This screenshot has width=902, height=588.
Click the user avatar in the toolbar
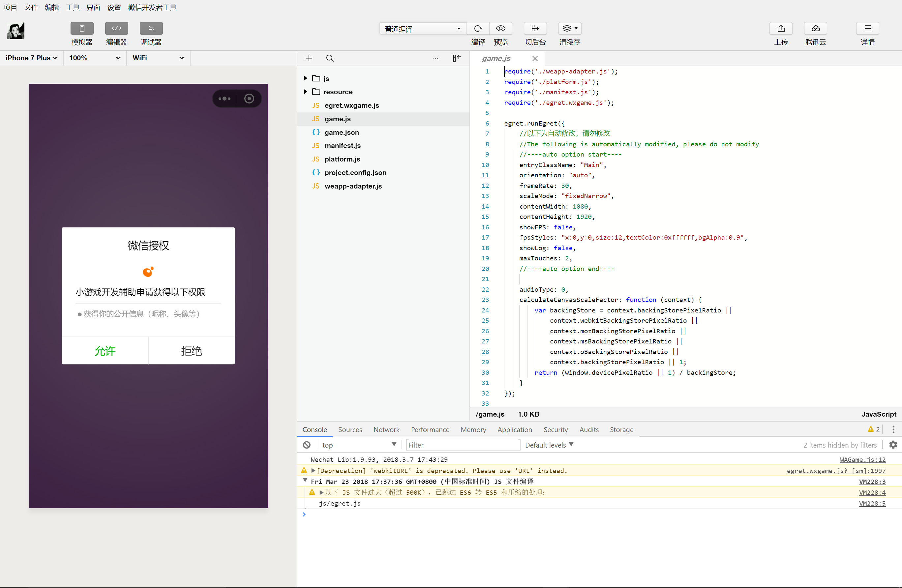click(15, 31)
